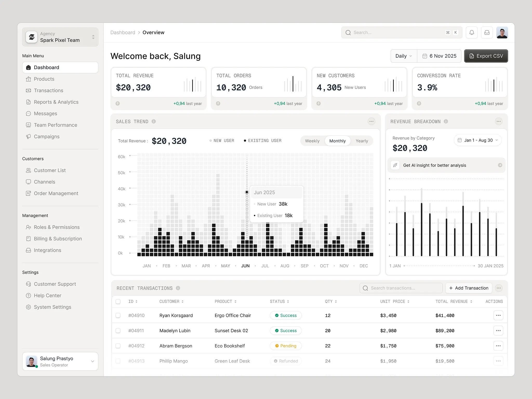Image resolution: width=532 pixels, height=399 pixels.
Task: Click the Campaigns megaphone icon
Action: 28,137
